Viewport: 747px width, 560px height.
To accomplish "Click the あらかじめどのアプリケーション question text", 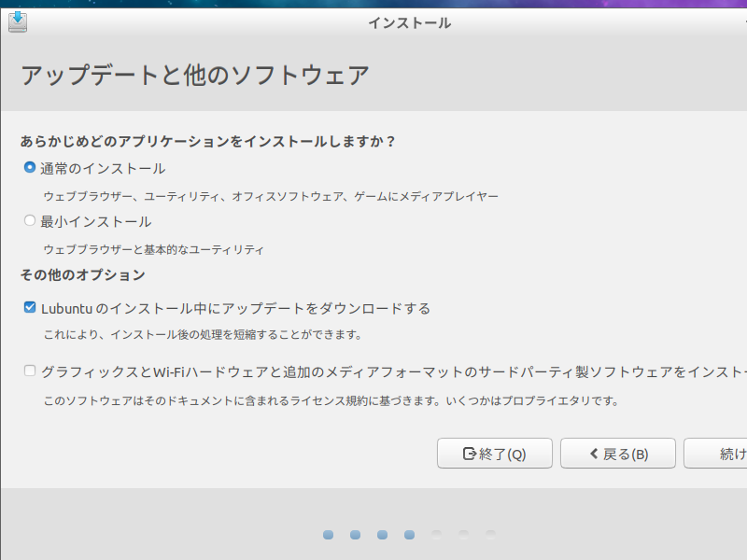I will [207, 142].
